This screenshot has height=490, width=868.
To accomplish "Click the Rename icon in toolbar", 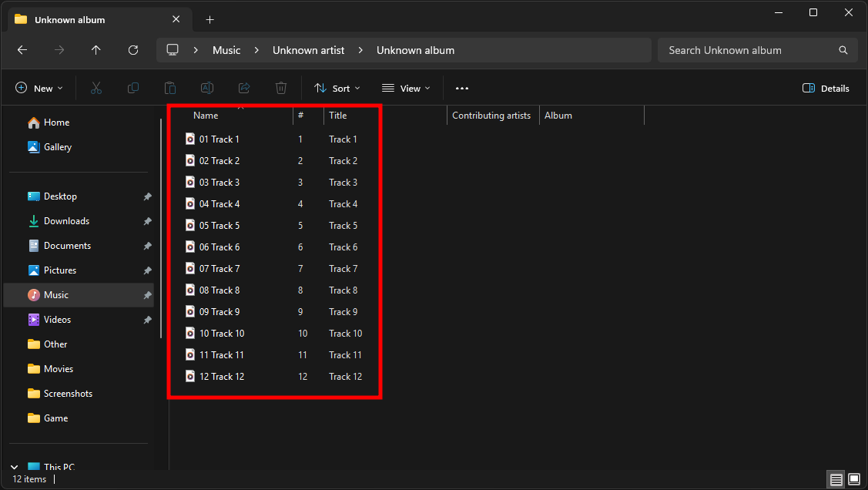I will 207,89.
